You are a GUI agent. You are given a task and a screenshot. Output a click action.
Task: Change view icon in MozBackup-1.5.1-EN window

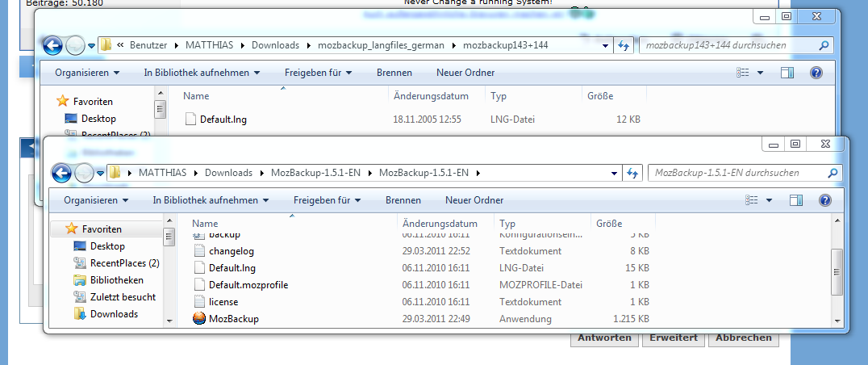(x=752, y=200)
